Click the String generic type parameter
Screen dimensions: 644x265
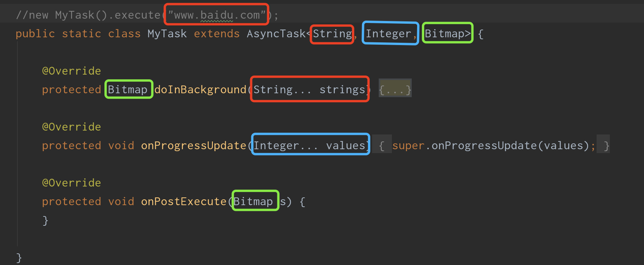pos(332,34)
